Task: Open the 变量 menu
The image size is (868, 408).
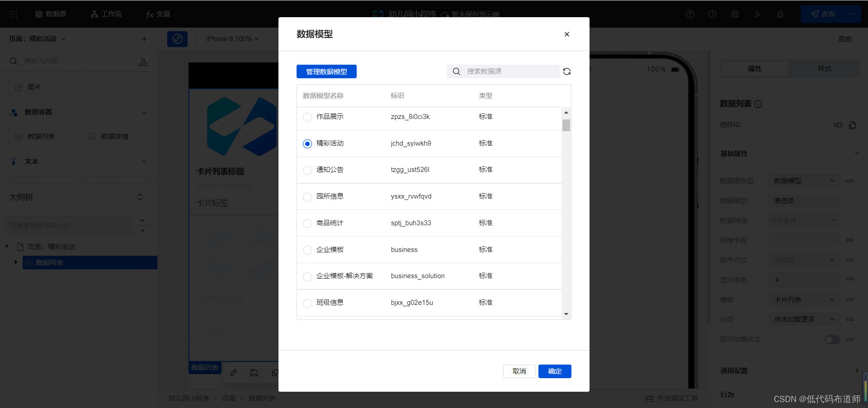Action: 158,14
